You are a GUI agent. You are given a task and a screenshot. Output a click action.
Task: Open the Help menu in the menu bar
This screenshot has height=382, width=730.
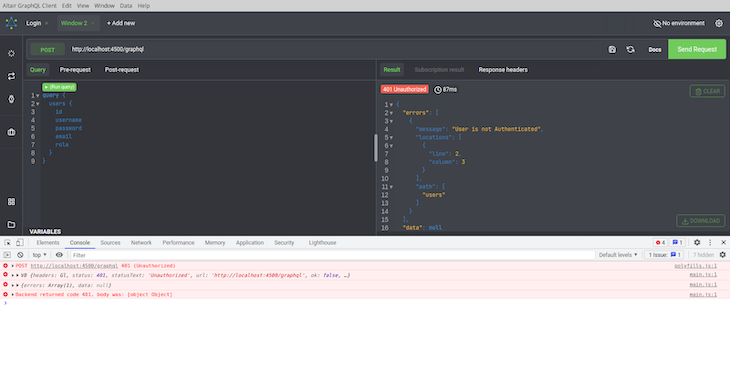[143, 6]
